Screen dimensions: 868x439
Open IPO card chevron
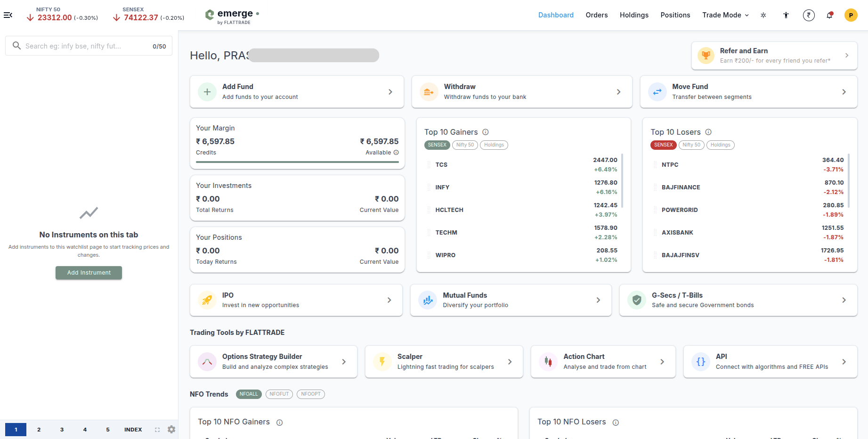[x=389, y=300]
